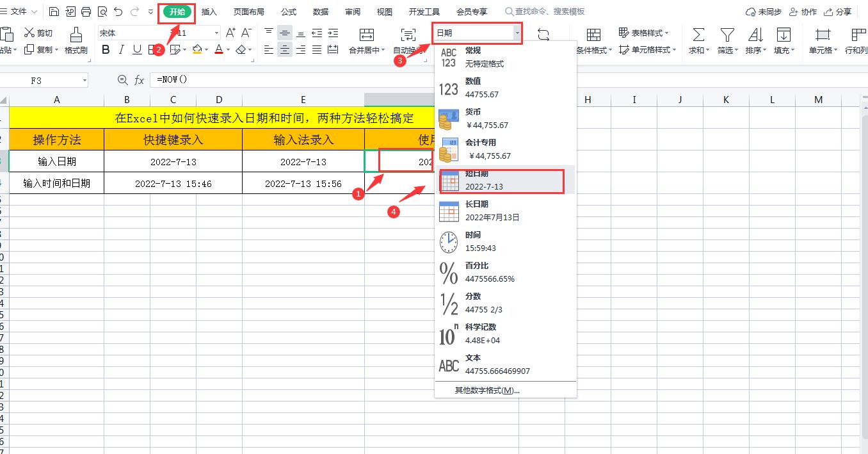Viewport: 868px width, 454px height.
Task: Switch to the 公式 tab
Action: point(289,12)
